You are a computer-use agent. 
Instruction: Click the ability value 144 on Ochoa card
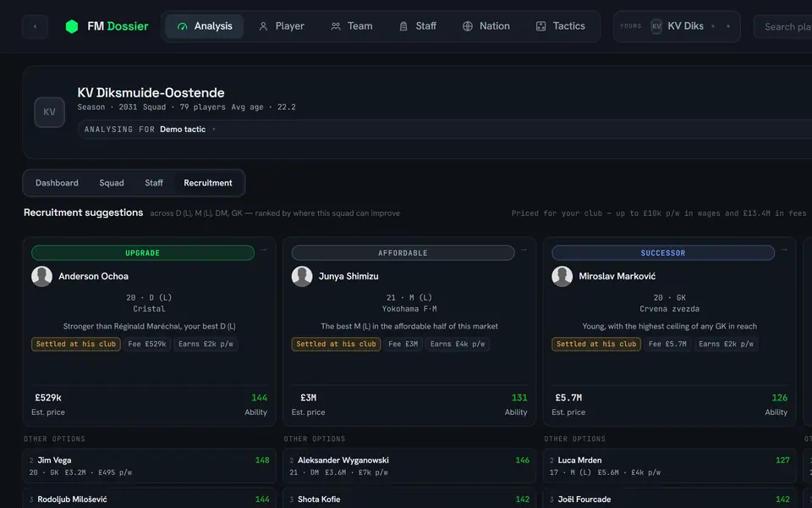260,398
